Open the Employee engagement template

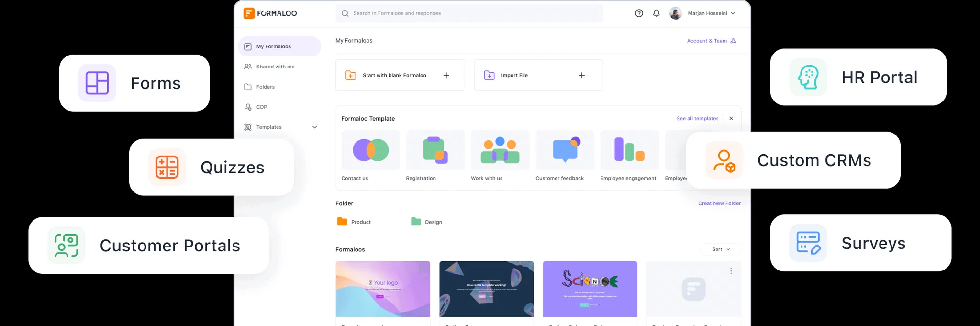[629, 150]
